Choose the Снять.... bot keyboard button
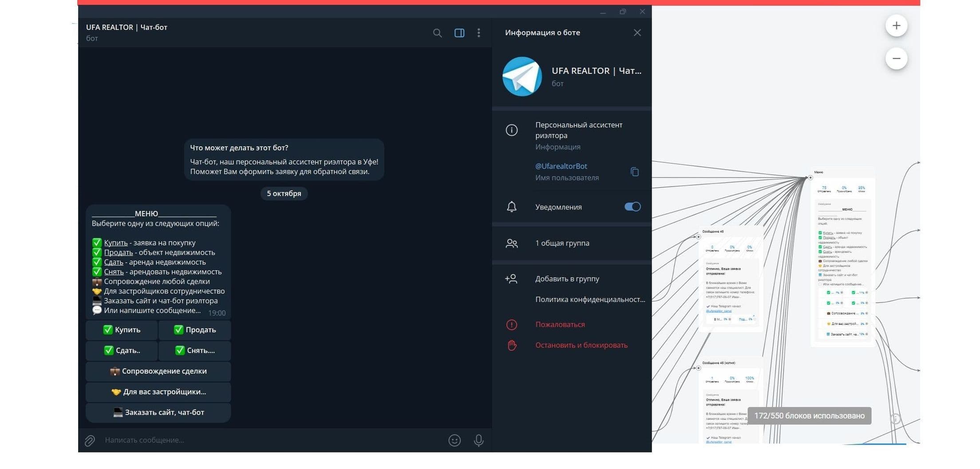 tap(195, 350)
